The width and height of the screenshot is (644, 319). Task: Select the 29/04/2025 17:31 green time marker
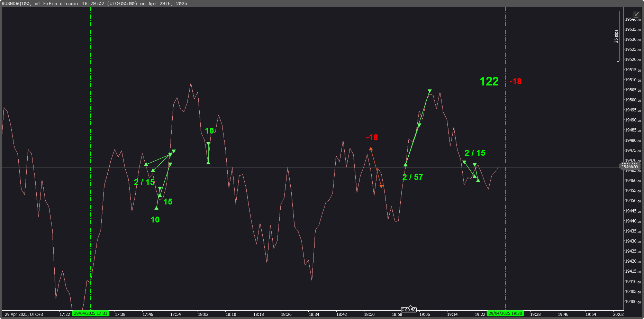pos(91,313)
